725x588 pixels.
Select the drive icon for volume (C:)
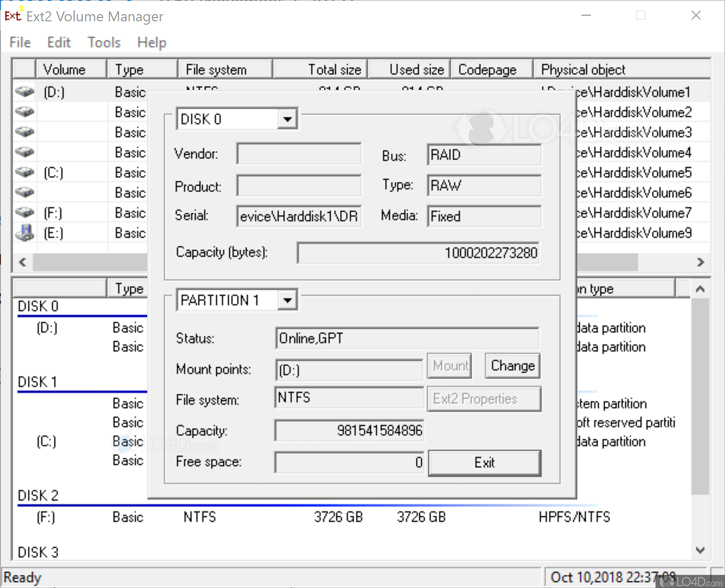25,172
